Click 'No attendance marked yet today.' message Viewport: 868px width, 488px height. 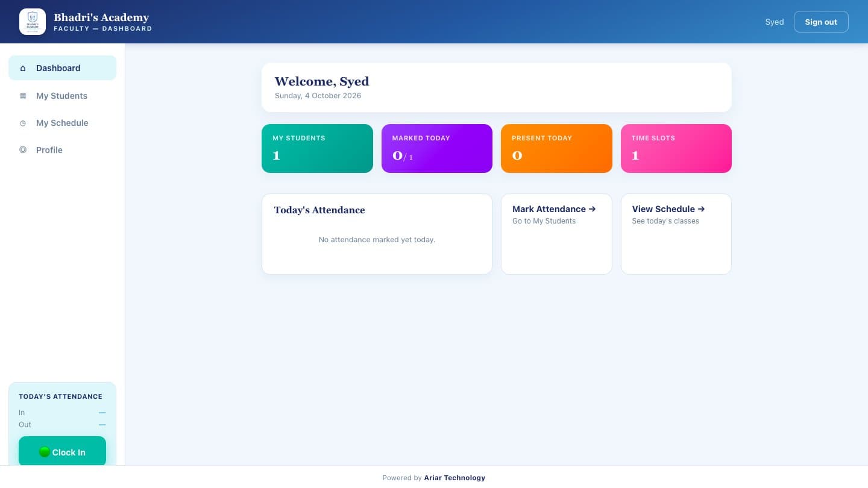coord(377,240)
